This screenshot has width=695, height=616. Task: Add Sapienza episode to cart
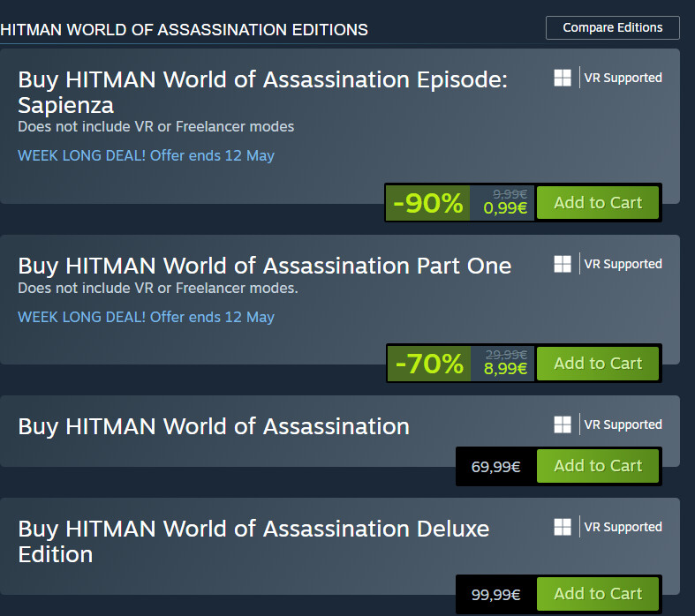[598, 203]
